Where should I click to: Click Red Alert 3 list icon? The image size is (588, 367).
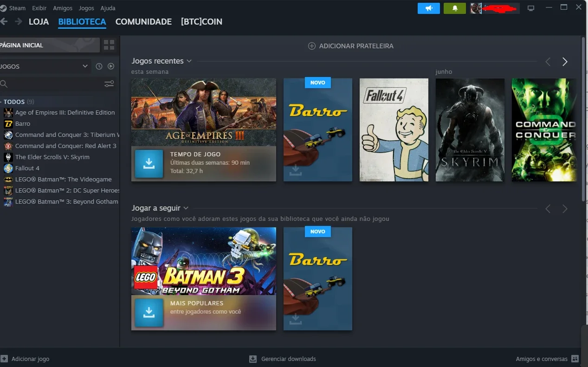pyautogui.click(x=8, y=146)
